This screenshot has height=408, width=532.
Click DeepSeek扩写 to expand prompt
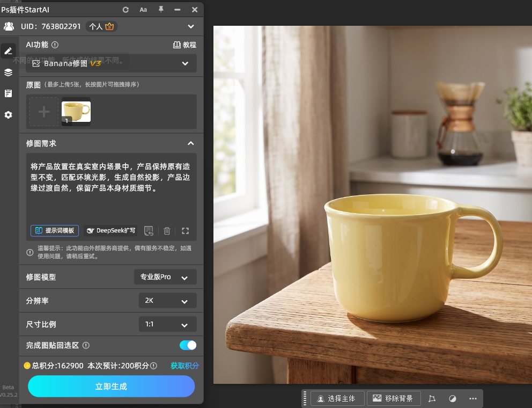pyautogui.click(x=111, y=231)
